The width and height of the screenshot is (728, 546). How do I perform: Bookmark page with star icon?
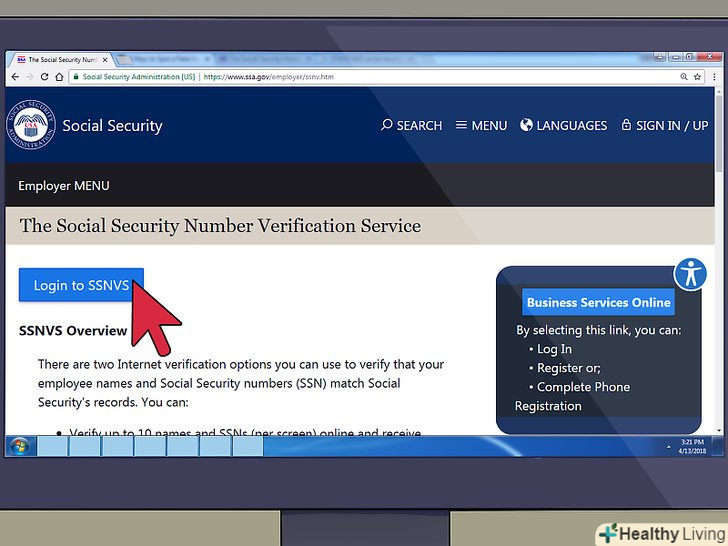click(697, 77)
